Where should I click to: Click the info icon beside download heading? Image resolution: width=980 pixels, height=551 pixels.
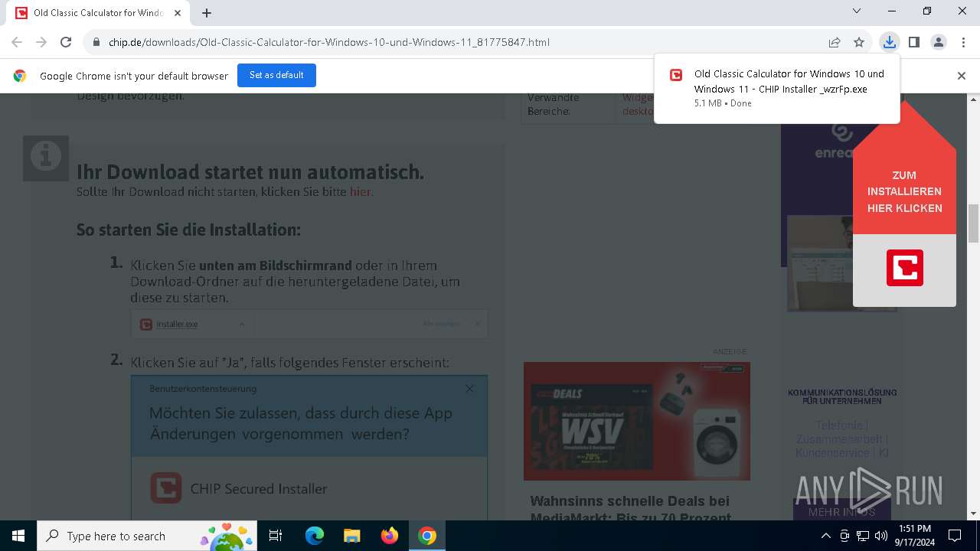[x=46, y=158]
